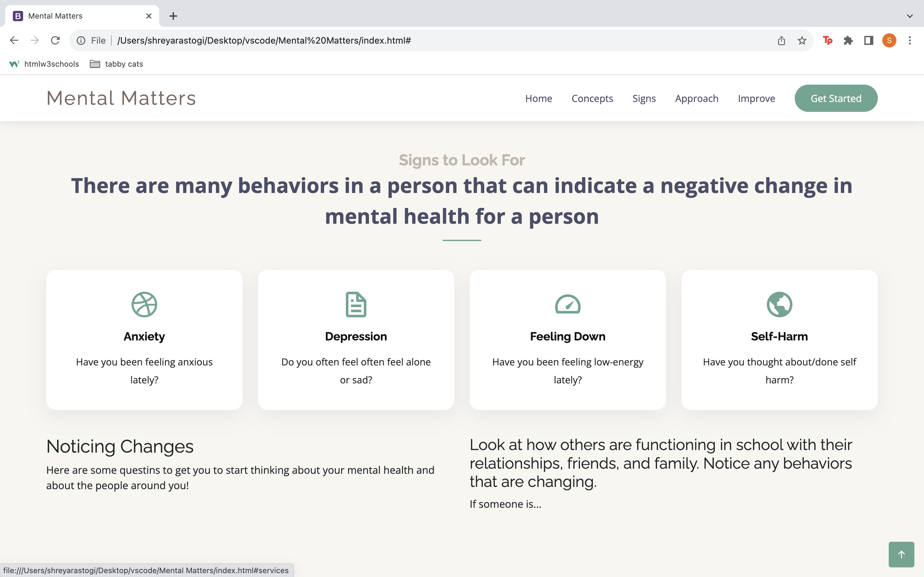Click the Get Started button
This screenshot has height=577, width=924.
[836, 98]
